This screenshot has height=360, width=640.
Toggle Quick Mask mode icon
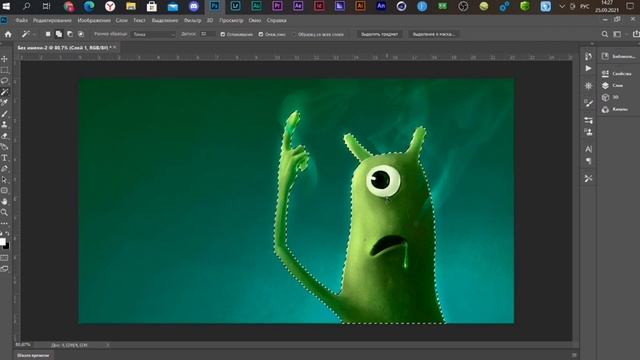tap(4, 258)
